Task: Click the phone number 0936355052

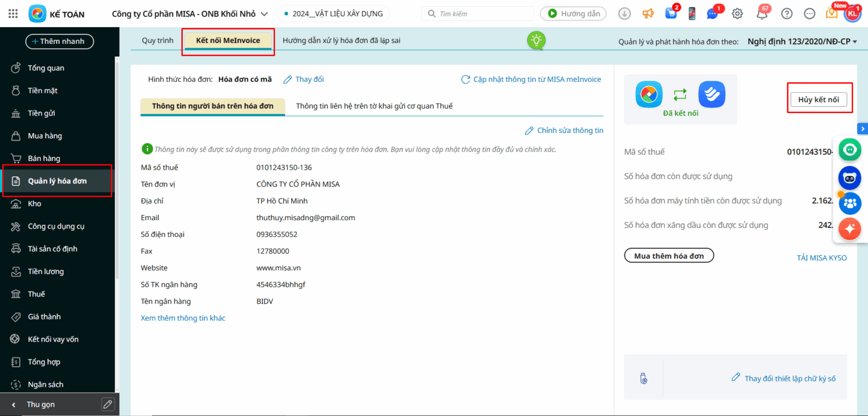Action: 277,234
